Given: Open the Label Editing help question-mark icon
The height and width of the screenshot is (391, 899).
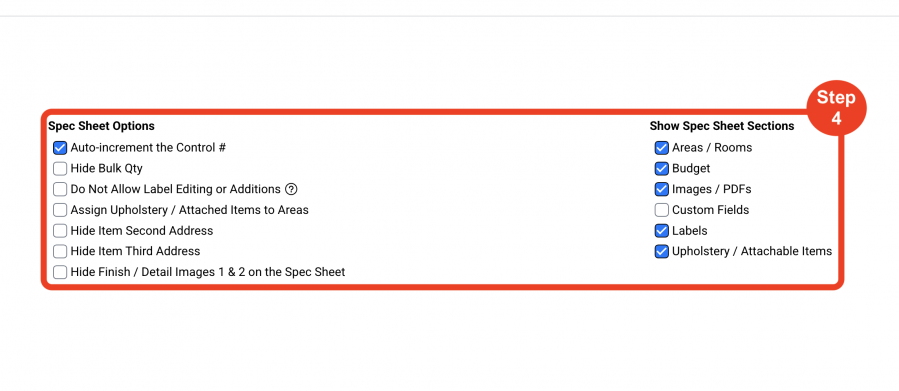Looking at the screenshot, I should click(x=291, y=189).
